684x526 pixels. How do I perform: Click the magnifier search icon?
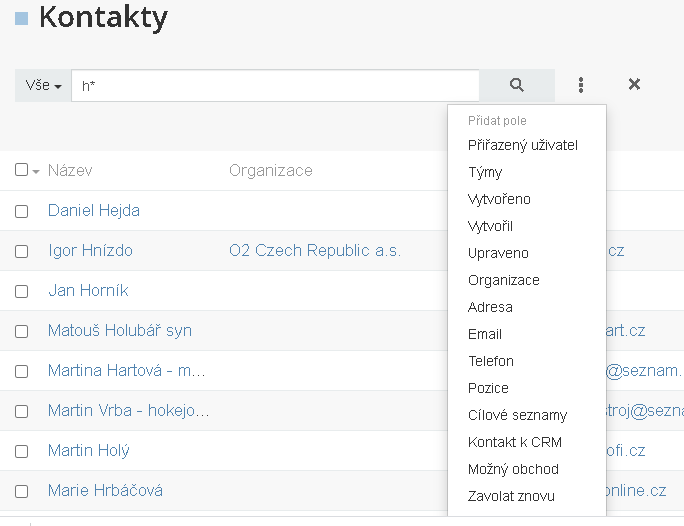pyautogui.click(x=517, y=85)
